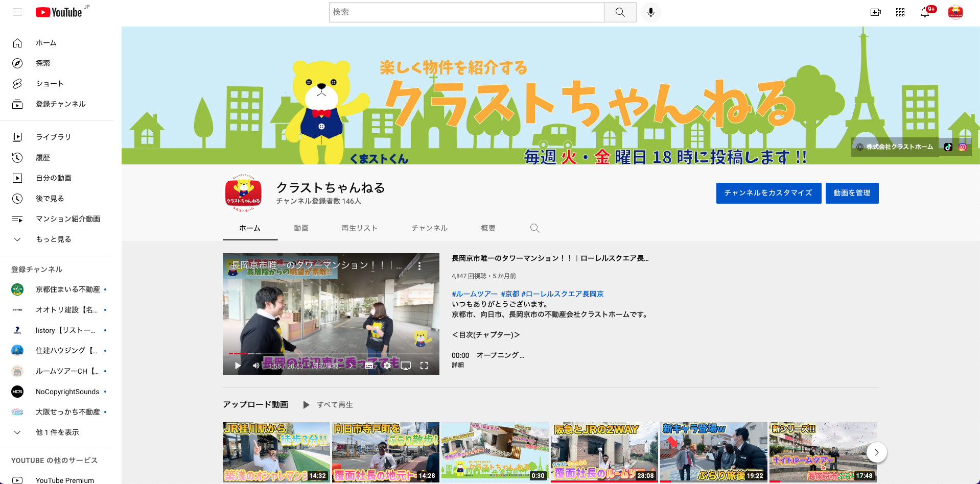This screenshot has width=980, height=484.
Task: Open the featured video's three-dot menu
Action: [x=419, y=266]
